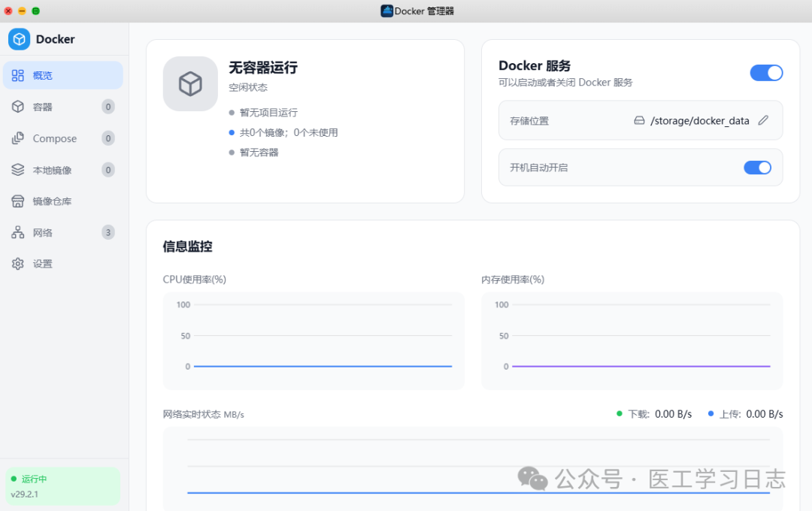This screenshot has width=812, height=511.
Task: Click the 容器 cube icon in sidebar
Action: tap(17, 107)
